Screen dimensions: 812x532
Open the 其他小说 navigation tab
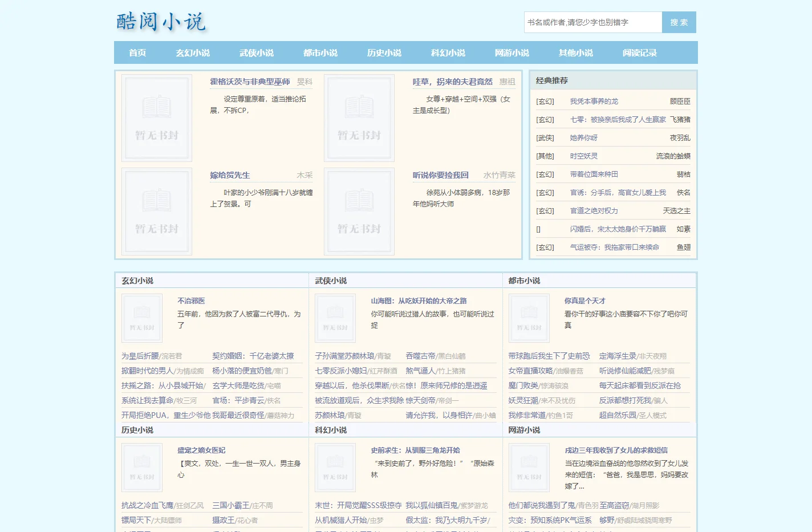click(x=576, y=52)
